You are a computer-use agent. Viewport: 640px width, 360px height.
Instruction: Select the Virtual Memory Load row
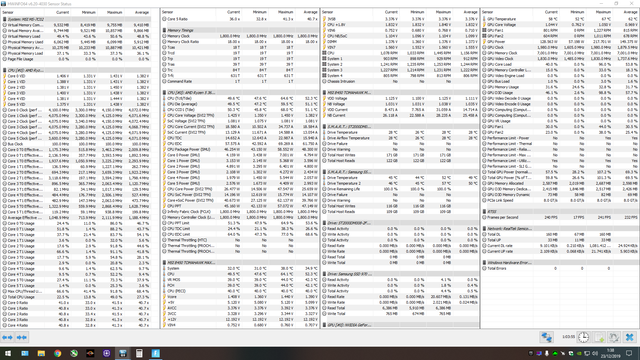pos(76,36)
